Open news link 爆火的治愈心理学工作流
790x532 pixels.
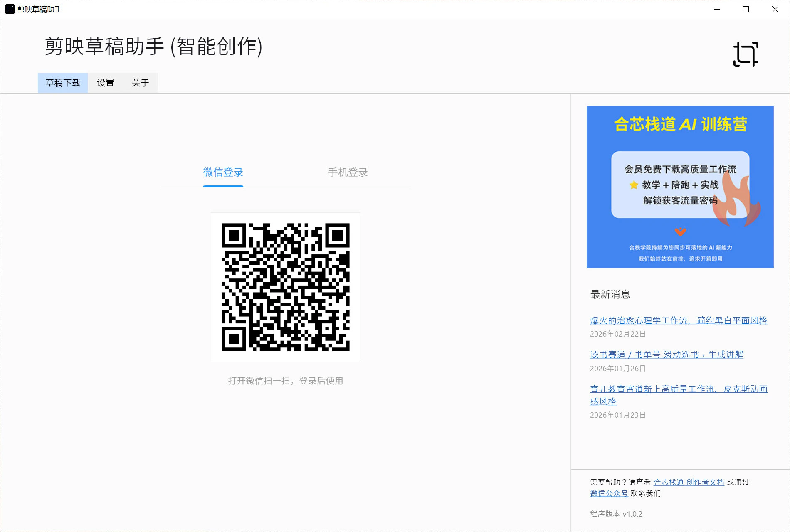[679, 320]
